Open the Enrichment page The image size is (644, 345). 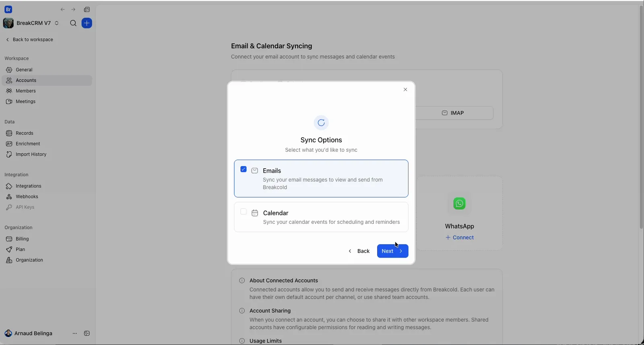click(47, 144)
